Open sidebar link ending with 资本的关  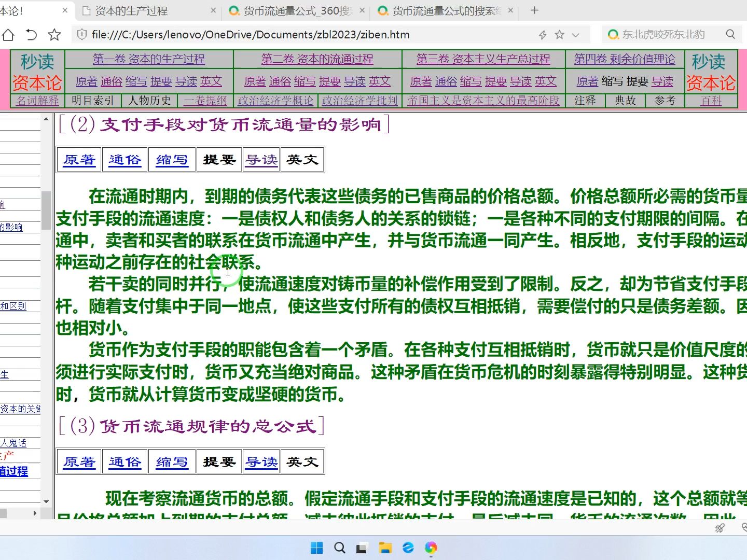coord(20,409)
